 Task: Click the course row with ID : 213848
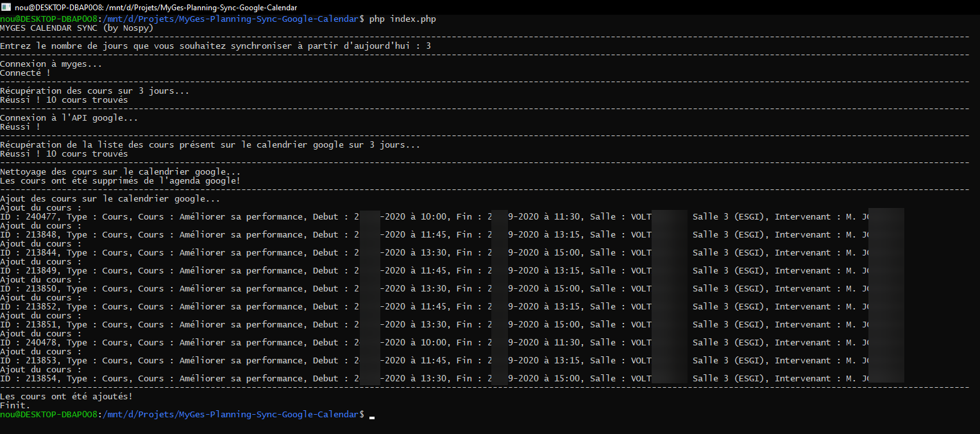click(x=452, y=235)
